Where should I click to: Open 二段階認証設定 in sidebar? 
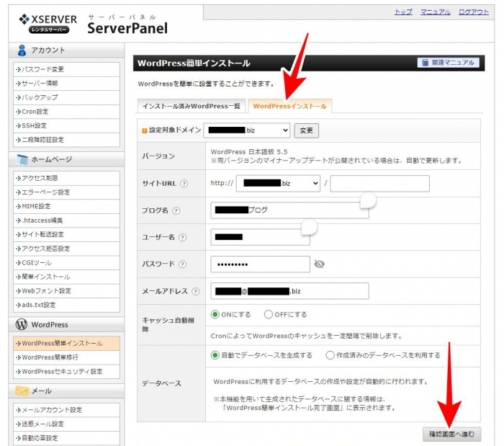click(x=66, y=140)
